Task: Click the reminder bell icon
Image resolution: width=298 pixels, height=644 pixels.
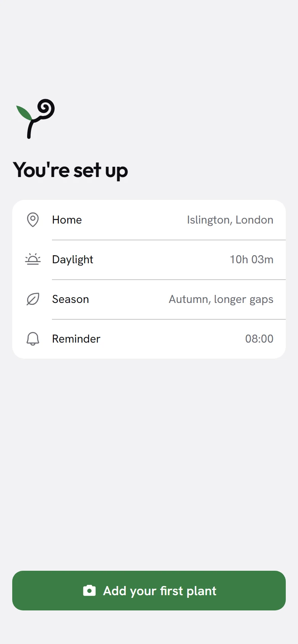Action: (33, 339)
